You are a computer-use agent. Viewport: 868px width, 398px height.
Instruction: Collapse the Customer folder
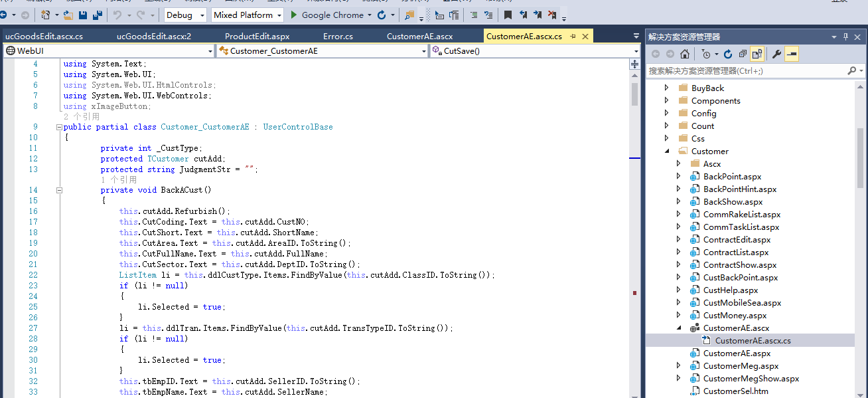pos(667,151)
